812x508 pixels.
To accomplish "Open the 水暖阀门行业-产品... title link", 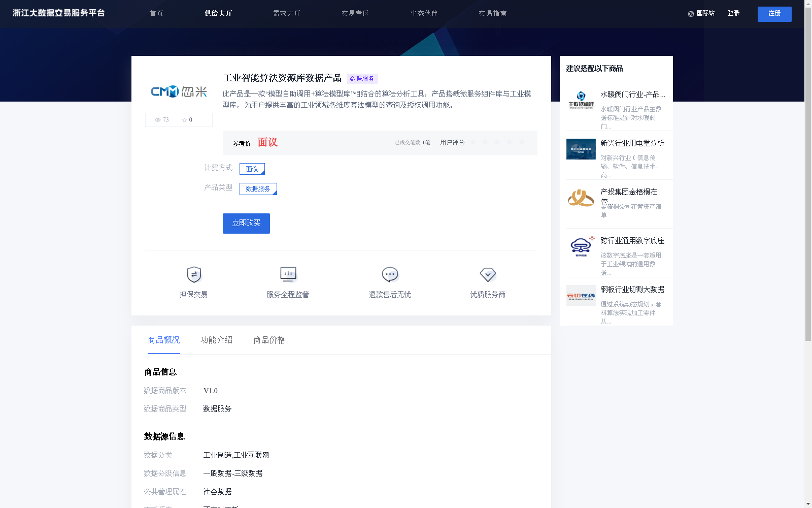I will [x=633, y=94].
